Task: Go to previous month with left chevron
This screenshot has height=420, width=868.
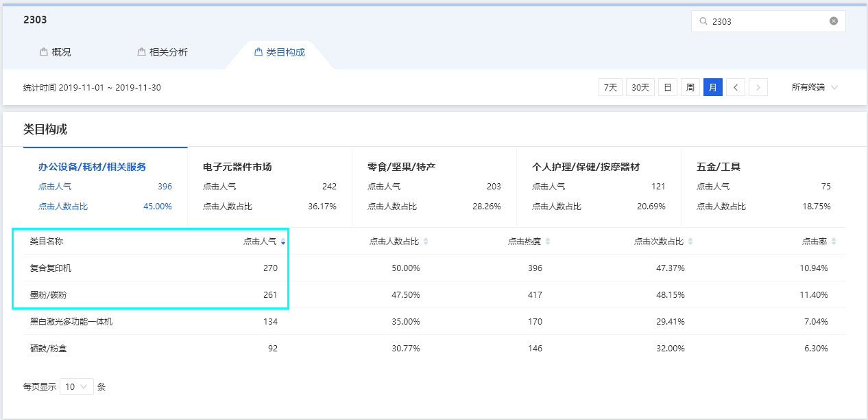Action: point(736,87)
